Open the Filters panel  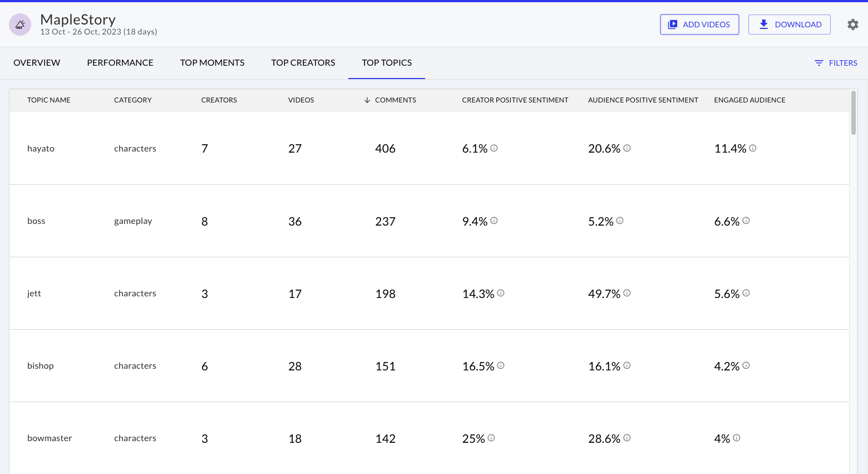(836, 63)
